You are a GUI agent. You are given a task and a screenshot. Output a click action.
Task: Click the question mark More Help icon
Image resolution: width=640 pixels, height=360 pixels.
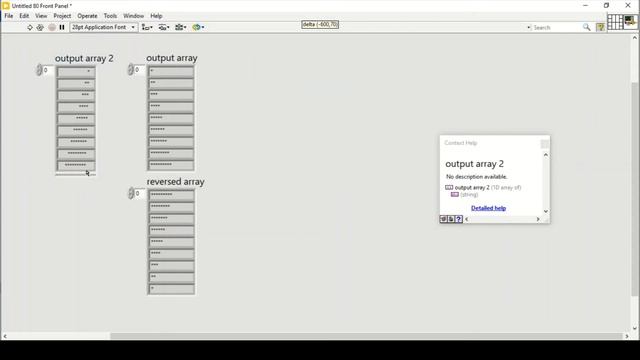[x=459, y=219]
